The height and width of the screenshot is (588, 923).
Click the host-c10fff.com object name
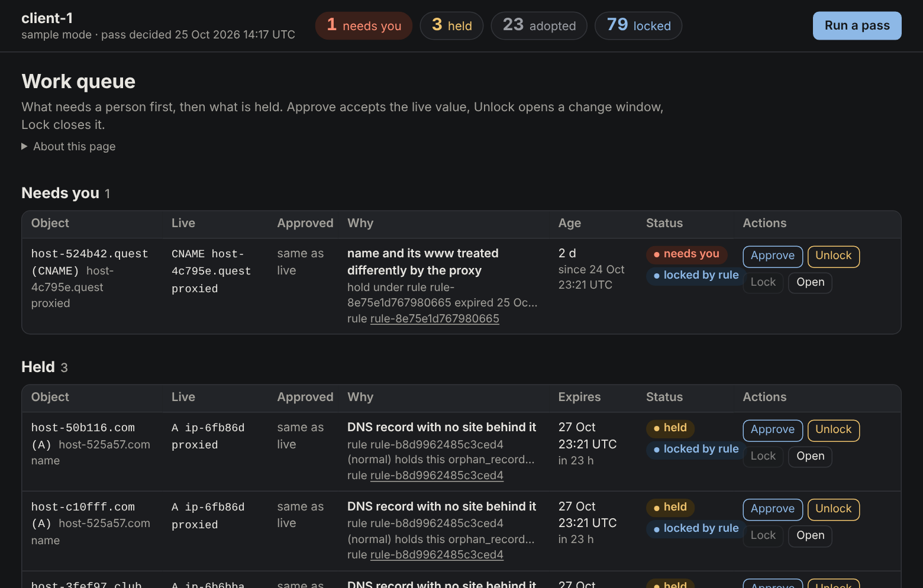(83, 507)
